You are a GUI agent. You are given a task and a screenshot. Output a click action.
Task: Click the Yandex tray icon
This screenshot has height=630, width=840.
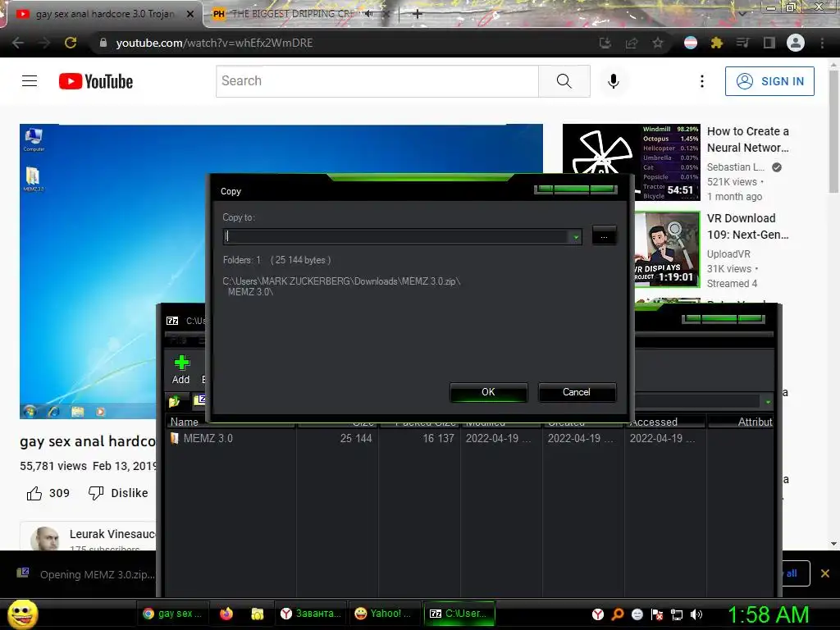tap(598, 614)
